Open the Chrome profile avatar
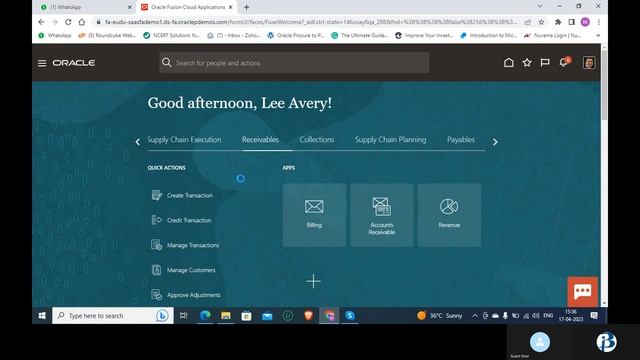This screenshot has width=640, height=360. (585, 22)
